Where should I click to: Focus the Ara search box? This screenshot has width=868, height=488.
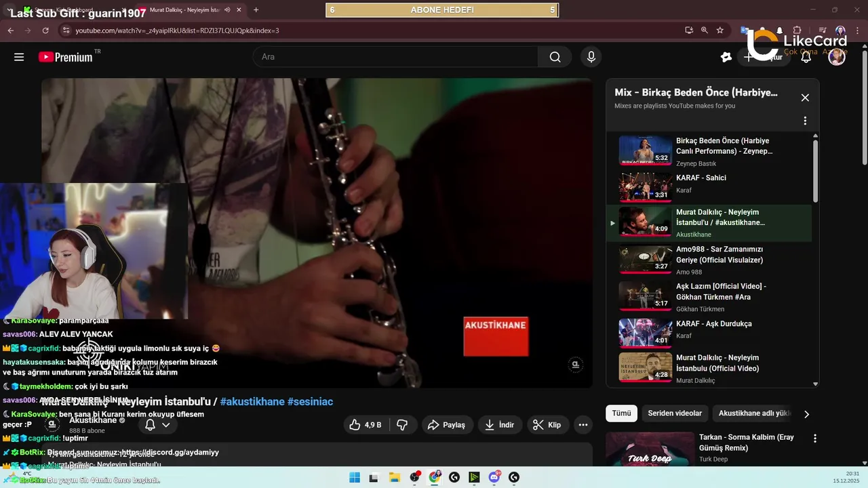(395, 57)
